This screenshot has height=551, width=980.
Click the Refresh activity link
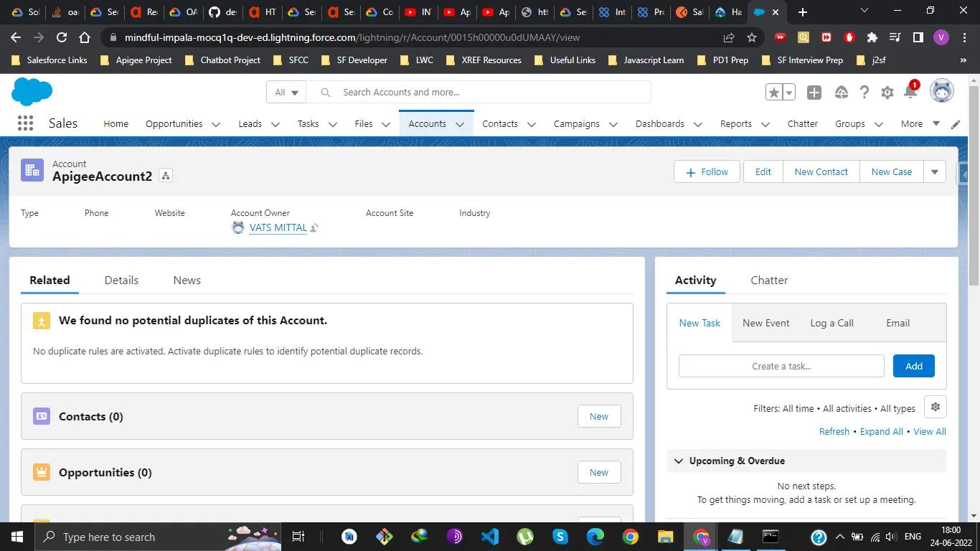834,431
